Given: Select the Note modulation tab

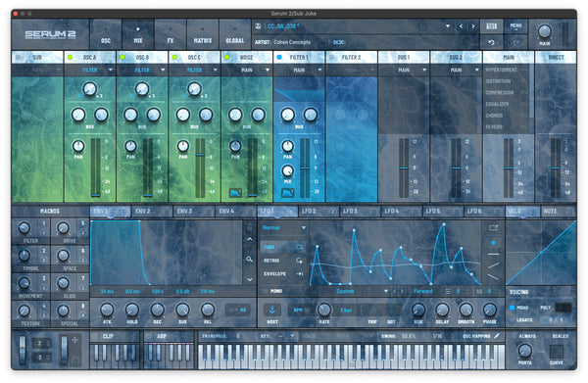Looking at the screenshot, I should click(559, 212).
